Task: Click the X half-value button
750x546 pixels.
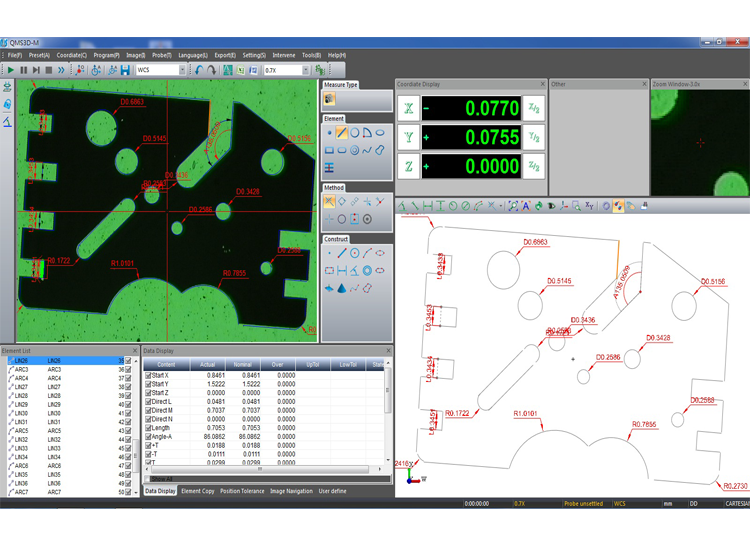Action: (535, 108)
